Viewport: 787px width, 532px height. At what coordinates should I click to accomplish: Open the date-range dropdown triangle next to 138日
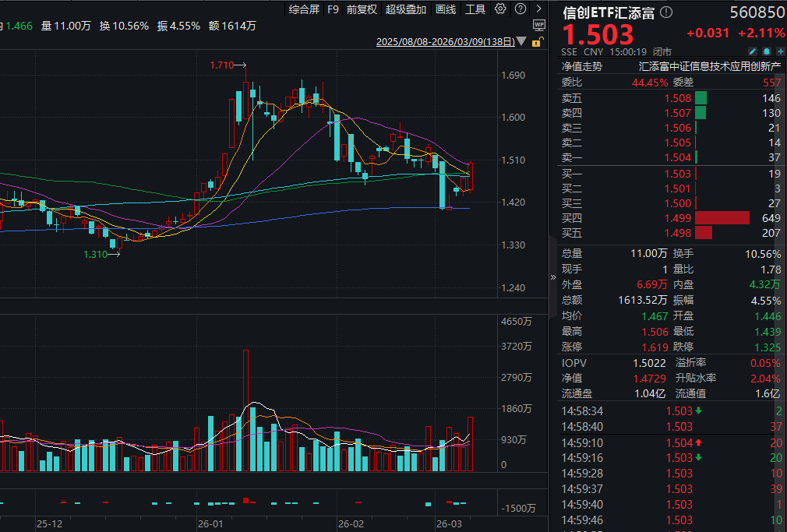[x=521, y=41]
